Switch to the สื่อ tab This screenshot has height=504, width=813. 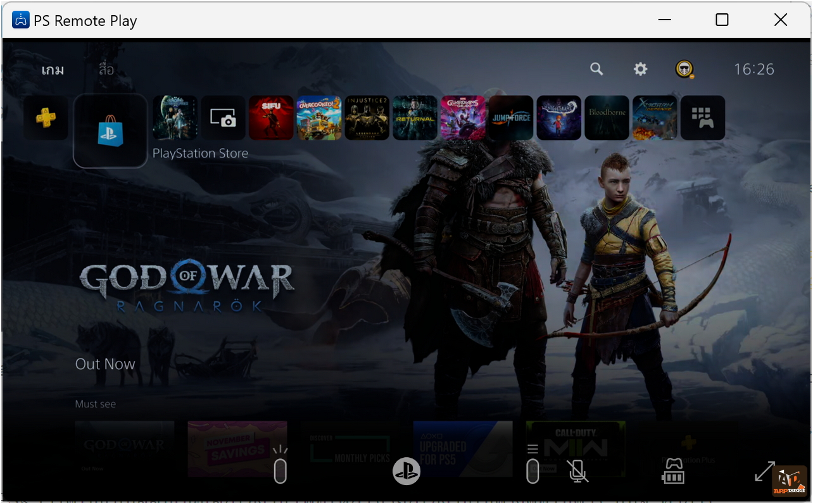coord(106,70)
